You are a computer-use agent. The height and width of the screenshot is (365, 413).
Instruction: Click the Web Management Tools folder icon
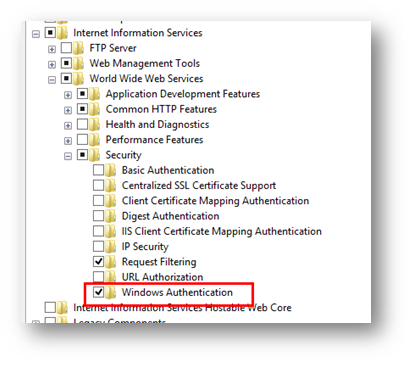point(78,63)
